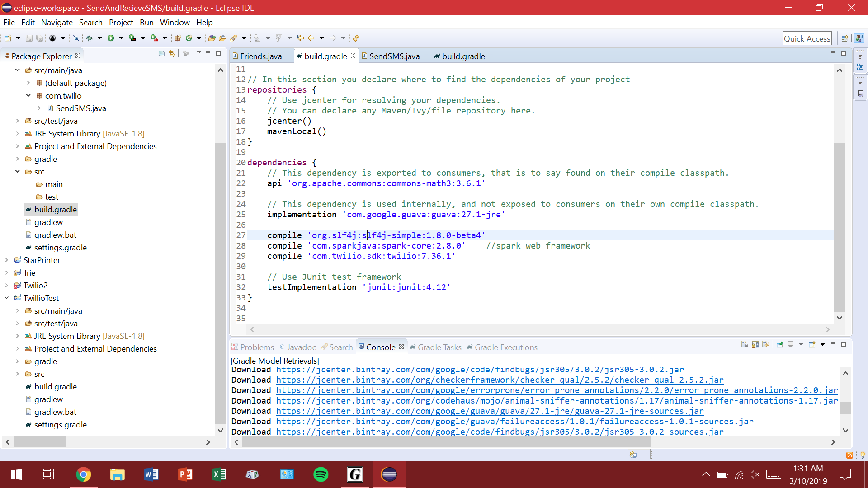The height and width of the screenshot is (488, 868).
Task: Click the New wizard icon in toolbar
Action: pyautogui.click(x=8, y=38)
